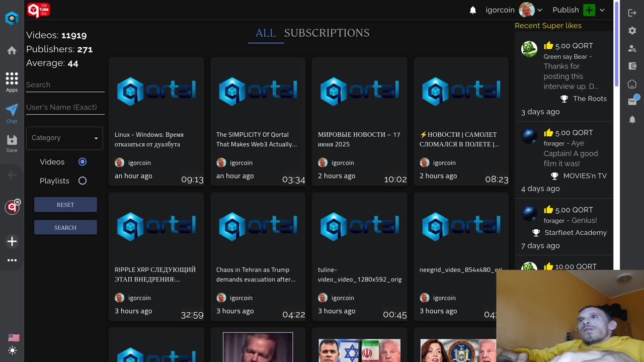Viewport: 644px width, 362px height.
Task: Open the wallet icon in the right toolbar
Action: 632,66
